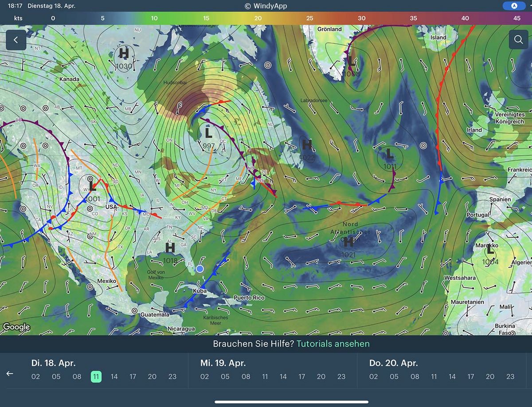Image resolution: width=532 pixels, height=407 pixels.
Task: Jump to 08 on Di. 18. Apr.
Action: click(x=77, y=377)
